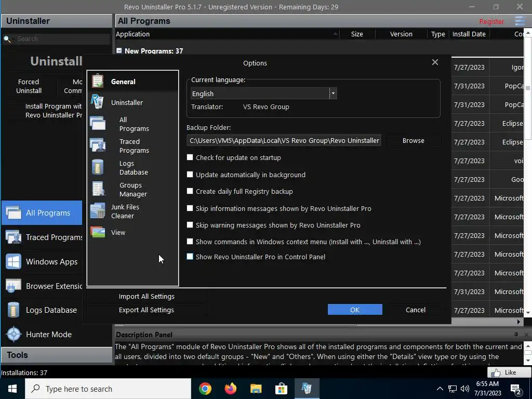The width and height of the screenshot is (532, 399).
Task: Click Import All Settings
Action: 147,296
